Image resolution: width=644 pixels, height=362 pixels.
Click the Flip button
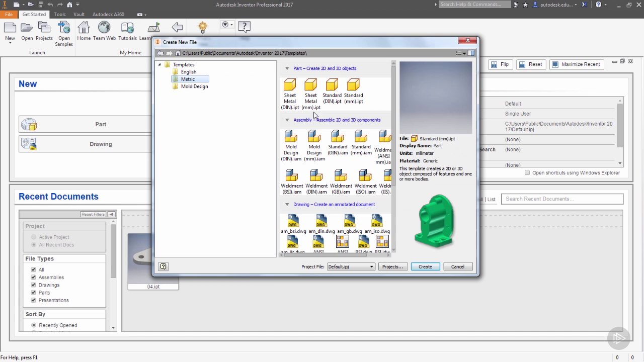tap(500, 64)
